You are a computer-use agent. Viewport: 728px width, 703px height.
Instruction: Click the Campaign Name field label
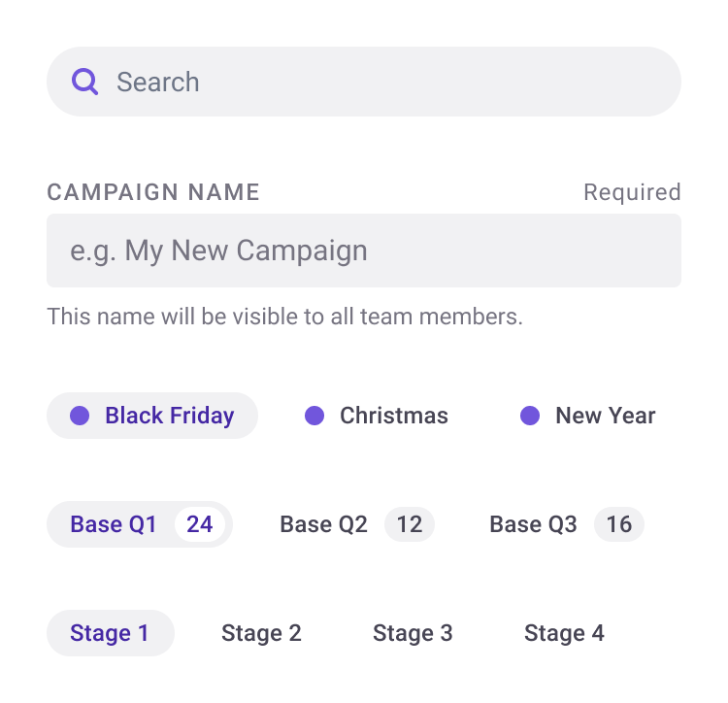153,192
